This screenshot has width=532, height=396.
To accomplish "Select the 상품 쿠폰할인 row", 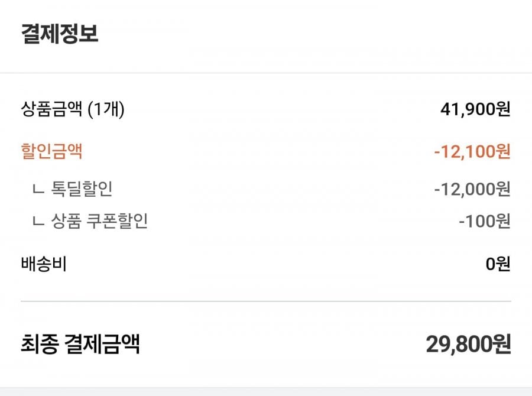I will point(266,221).
